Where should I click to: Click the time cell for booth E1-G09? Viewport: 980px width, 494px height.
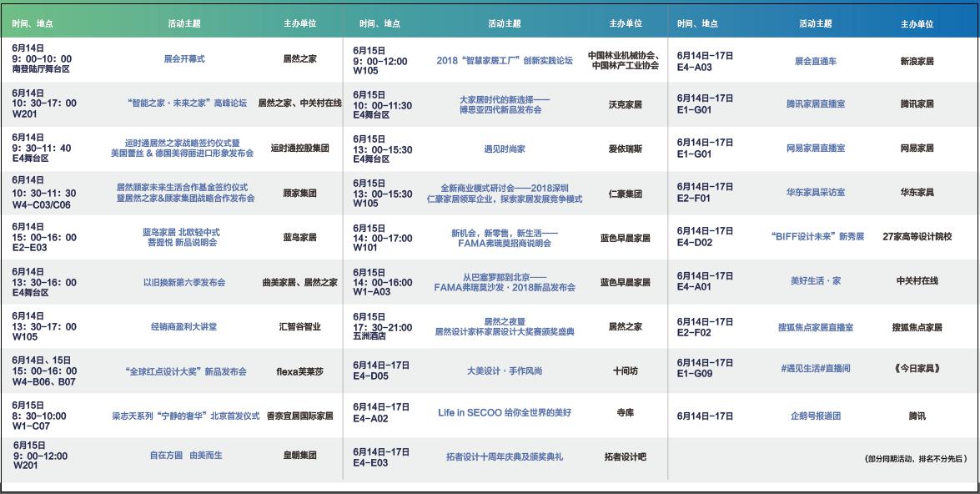(x=705, y=368)
